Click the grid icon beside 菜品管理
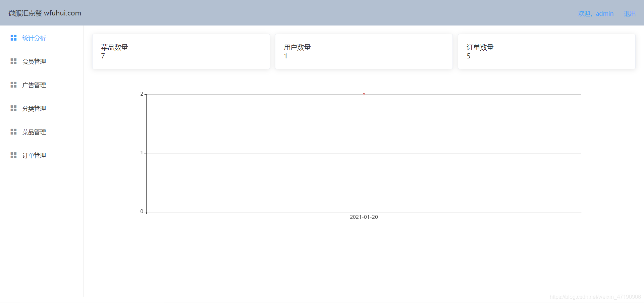This screenshot has width=644, height=303. [x=13, y=132]
